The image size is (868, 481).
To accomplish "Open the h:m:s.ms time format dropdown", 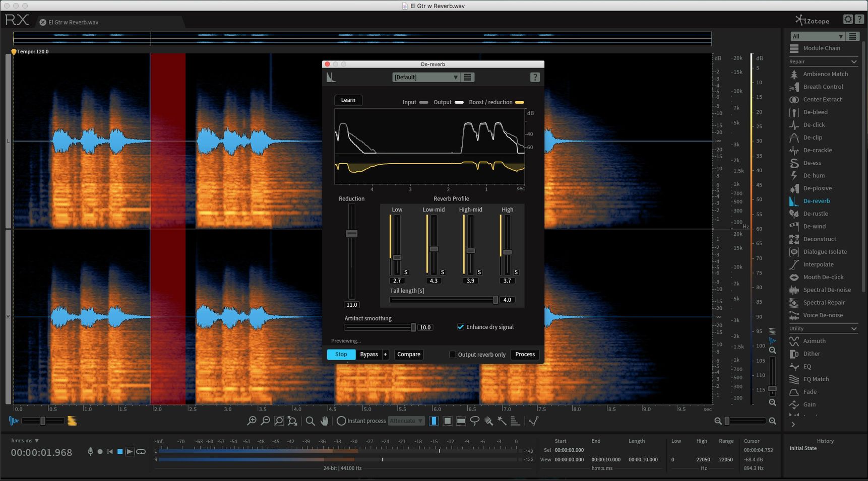I will tap(25, 440).
